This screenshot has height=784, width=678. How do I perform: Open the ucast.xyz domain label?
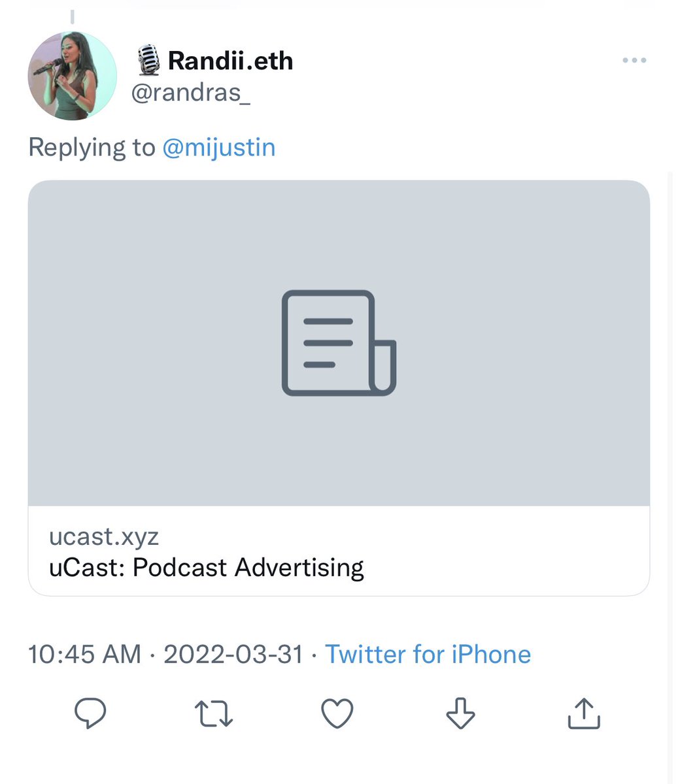pyautogui.click(x=104, y=536)
